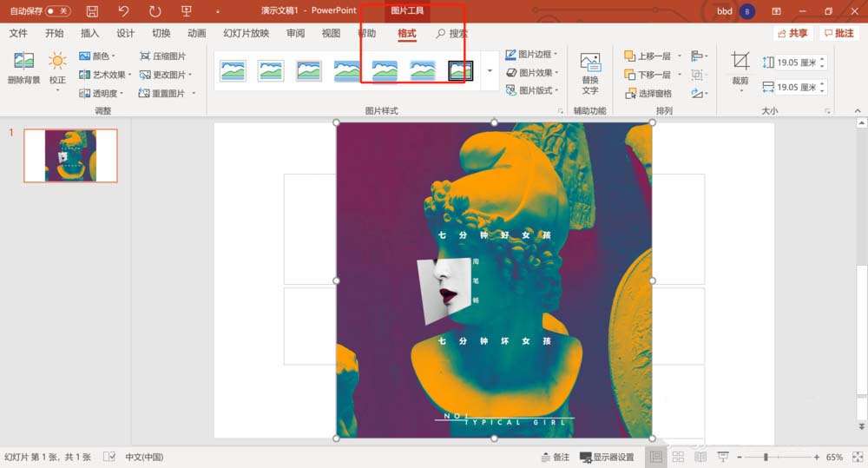The width and height of the screenshot is (868, 468).
Task: Open Picture Border (图片边框) dropdown
Action: (x=531, y=55)
